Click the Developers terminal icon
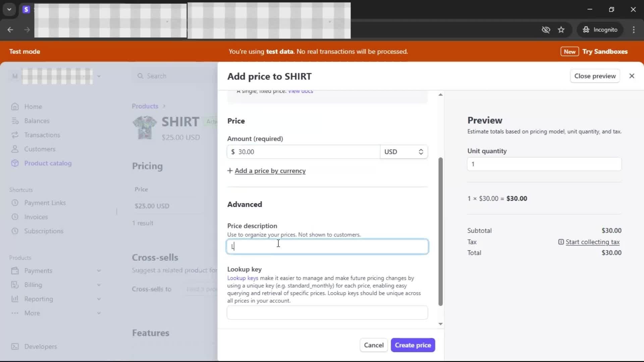Image resolution: width=644 pixels, height=362 pixels. pyautogui.click(x=15, y=347)
